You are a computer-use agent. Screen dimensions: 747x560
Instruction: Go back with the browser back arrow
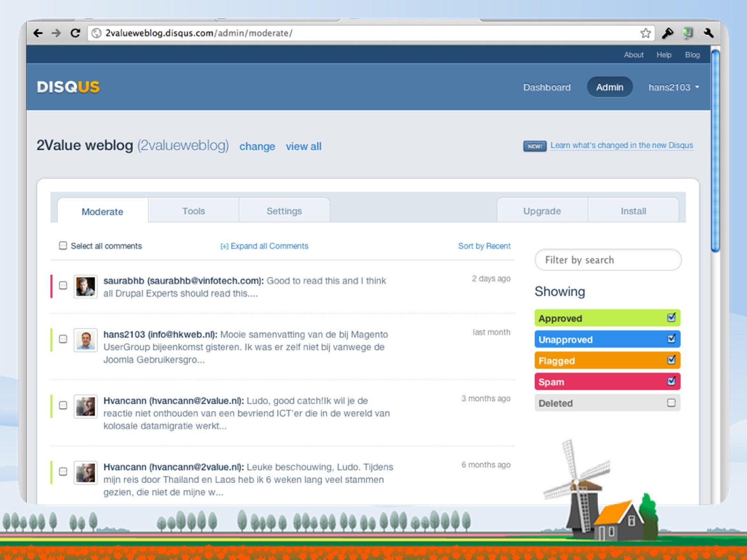click(38, 33)
